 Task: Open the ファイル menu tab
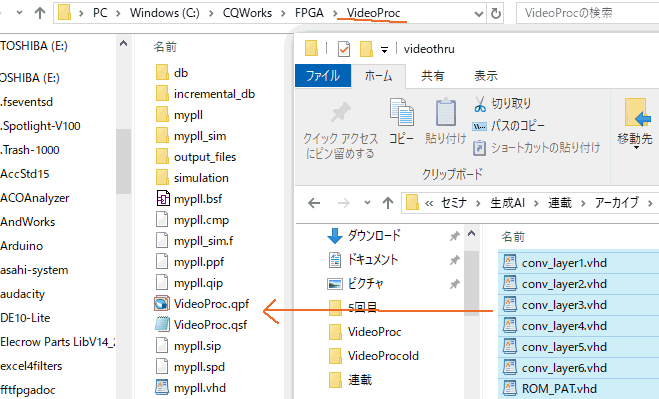[323, 76]
